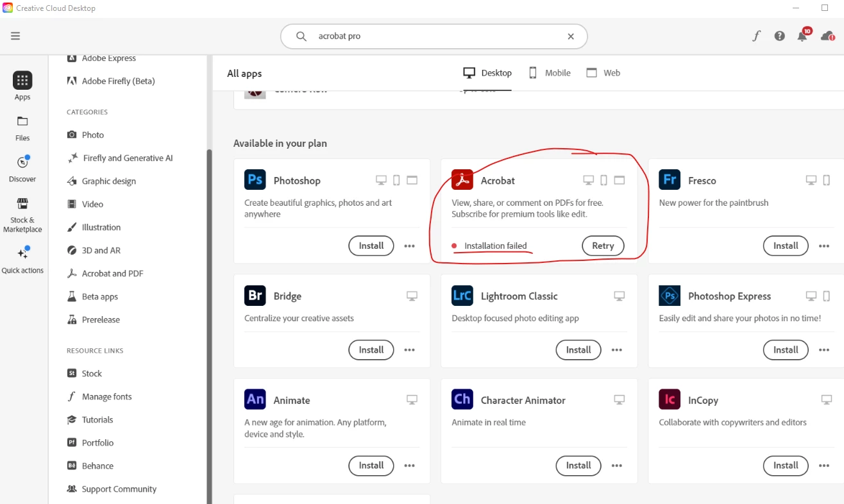Open the Portfolio link
This screenshot has width=844, height=504.
coord(90,442)
